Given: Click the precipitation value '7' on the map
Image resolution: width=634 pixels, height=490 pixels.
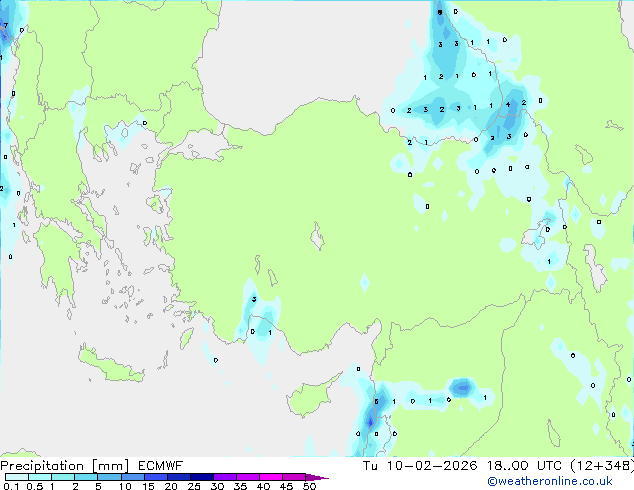Looking at the screenshot, I should [x=6, y=25].
